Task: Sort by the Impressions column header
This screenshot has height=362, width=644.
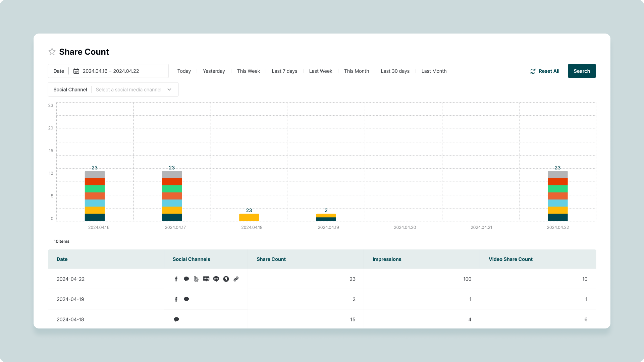Action: tap(387, 259)
